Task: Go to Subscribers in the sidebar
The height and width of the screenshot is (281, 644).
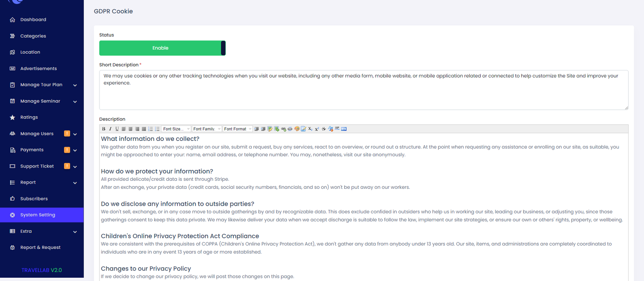Action: click(34, 199)
